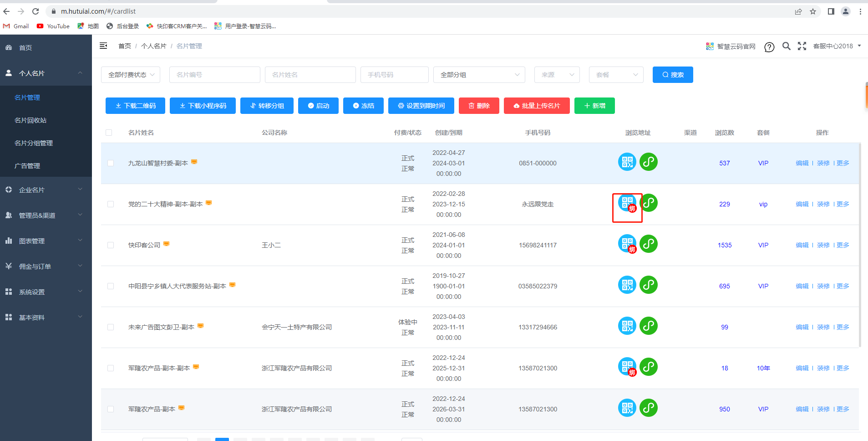Click orange card flag icon beside 快印客公司
The height and width of the screenshot is (441, 868).
167,244
